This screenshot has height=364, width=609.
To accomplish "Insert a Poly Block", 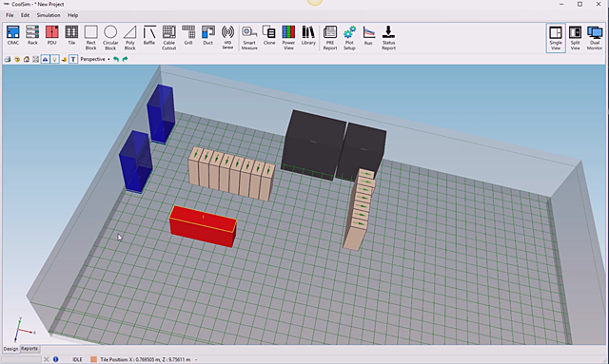I will 129,38.
